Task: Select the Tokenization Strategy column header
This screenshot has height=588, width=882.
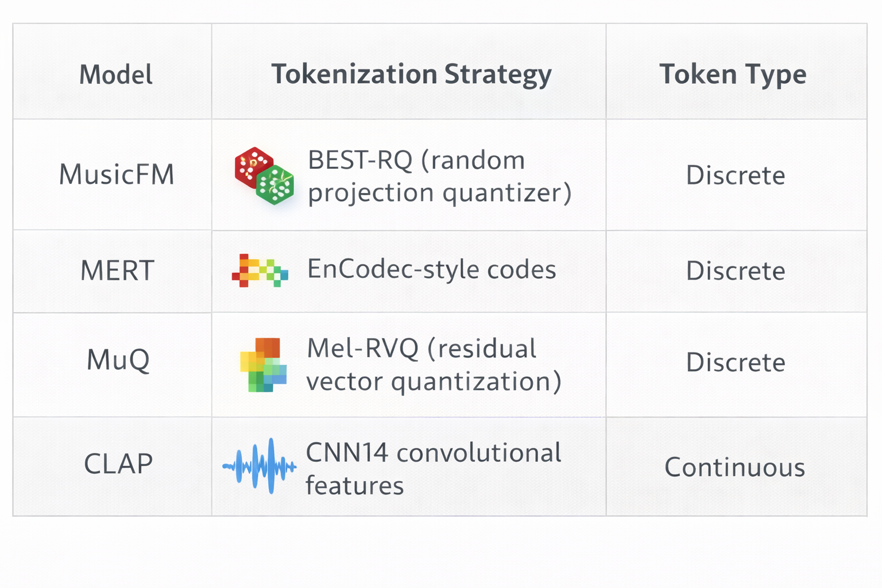Action: 411,74
